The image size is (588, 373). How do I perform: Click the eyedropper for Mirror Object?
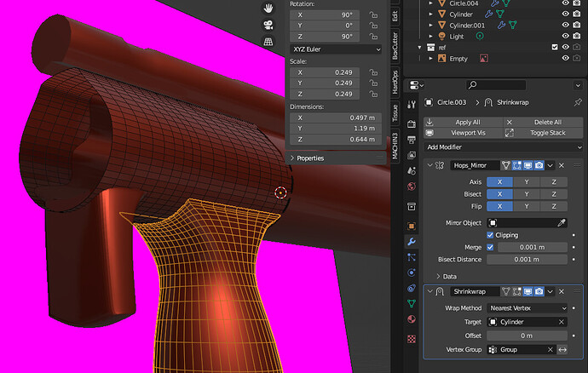tap(561, 222)
